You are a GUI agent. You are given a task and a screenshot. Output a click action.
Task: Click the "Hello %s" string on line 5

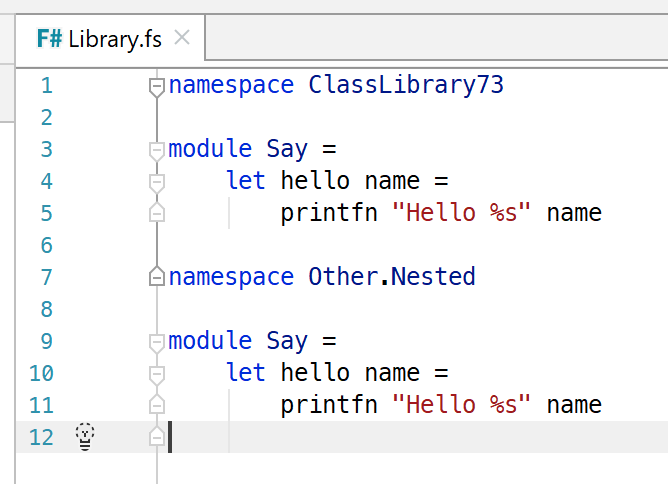461,212
